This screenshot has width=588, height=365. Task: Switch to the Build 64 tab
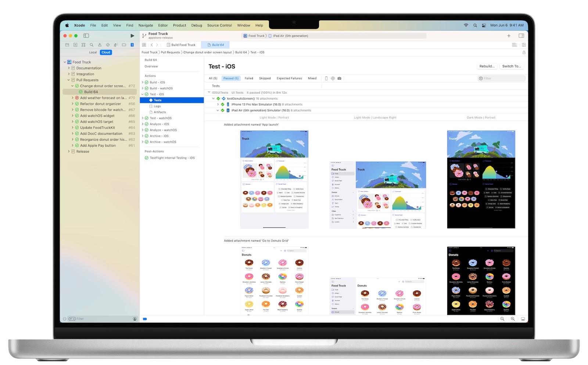point(215,45)
